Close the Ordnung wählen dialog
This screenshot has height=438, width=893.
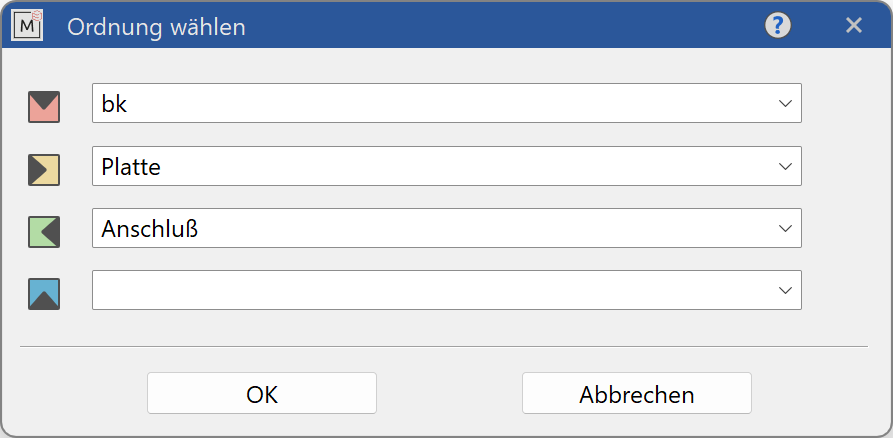pos(854,26)
